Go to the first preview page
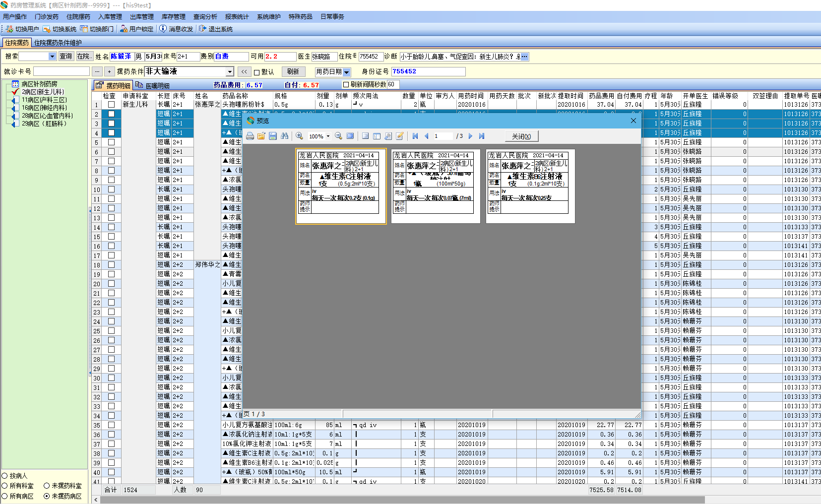Viewport: 821px width, 504px height. [415, 136]
